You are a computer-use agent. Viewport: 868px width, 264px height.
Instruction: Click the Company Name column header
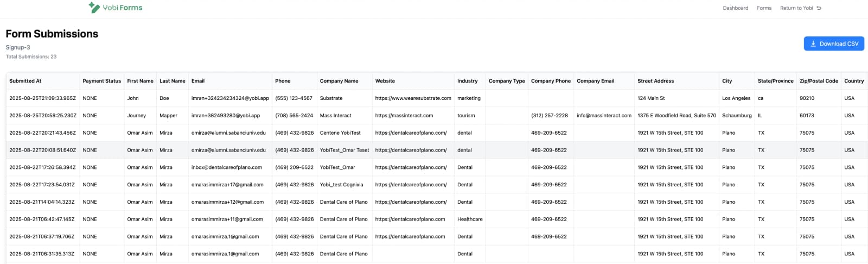pyautogui.click(x=339, y=81)
